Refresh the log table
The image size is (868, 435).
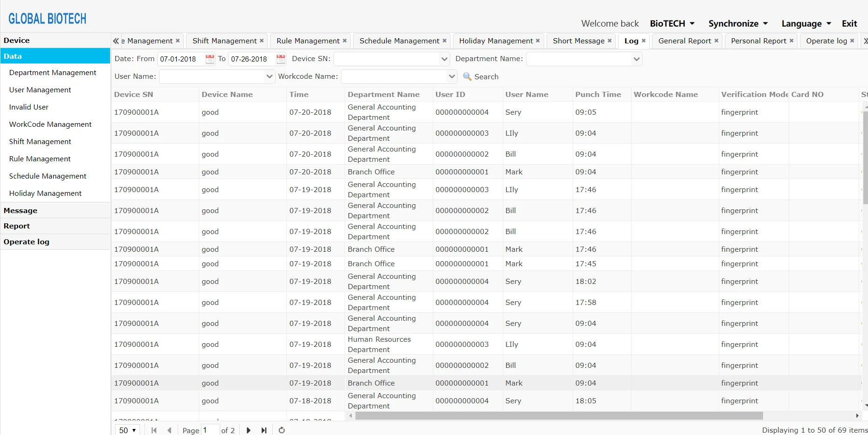click(x=282, y=430)
